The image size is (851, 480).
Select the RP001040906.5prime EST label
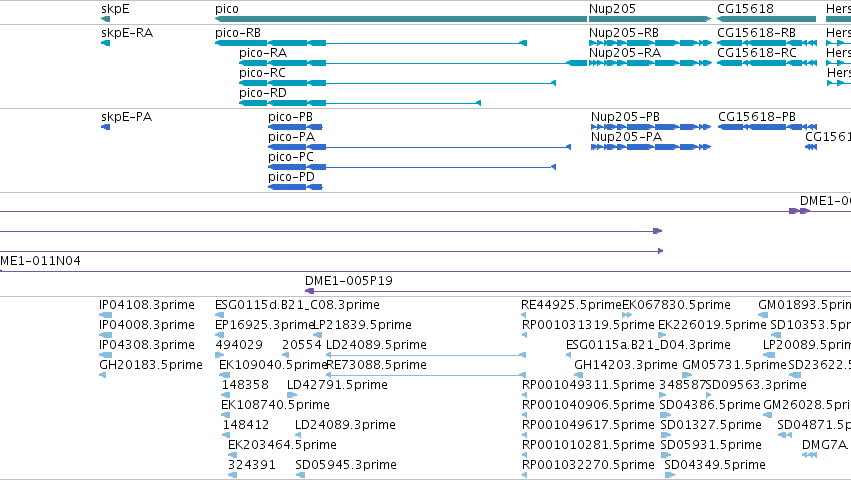588,405
